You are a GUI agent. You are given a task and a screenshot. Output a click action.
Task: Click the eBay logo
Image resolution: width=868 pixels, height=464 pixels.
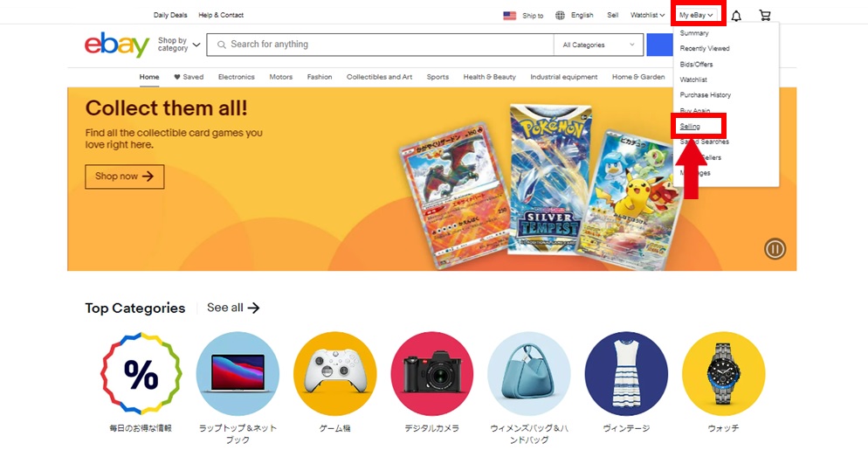[117, 45]
